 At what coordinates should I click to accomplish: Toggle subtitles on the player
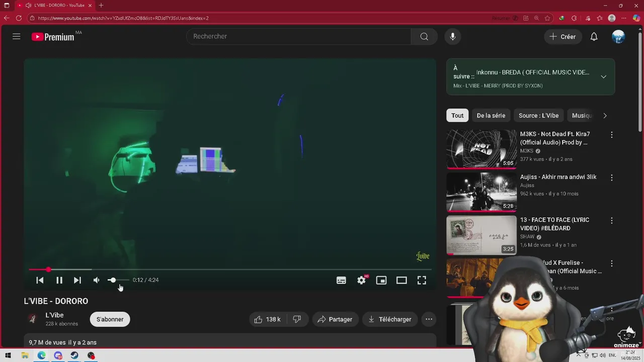[341, 280]
